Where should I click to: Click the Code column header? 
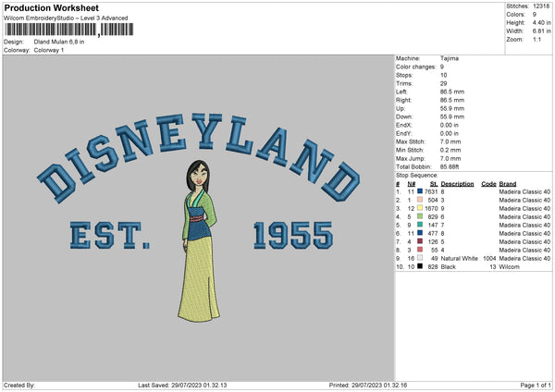(488, 184)
